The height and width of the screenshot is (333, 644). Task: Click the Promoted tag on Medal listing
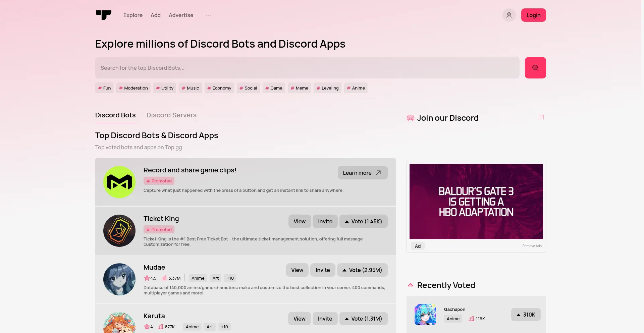click(159, 181)
